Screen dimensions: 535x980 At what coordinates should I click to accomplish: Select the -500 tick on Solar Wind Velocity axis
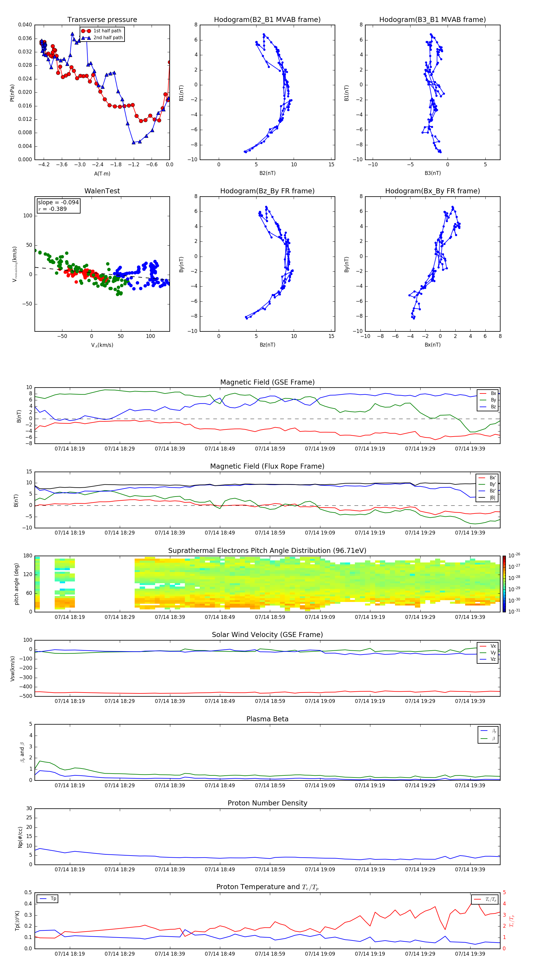tap(25, 696)
